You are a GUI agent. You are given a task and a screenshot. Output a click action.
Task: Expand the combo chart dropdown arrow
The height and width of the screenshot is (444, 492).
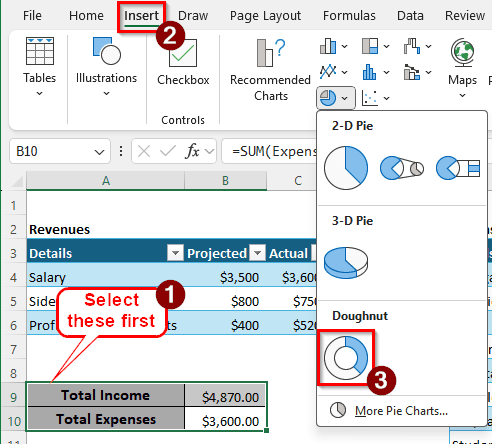(x=428, y=72)
